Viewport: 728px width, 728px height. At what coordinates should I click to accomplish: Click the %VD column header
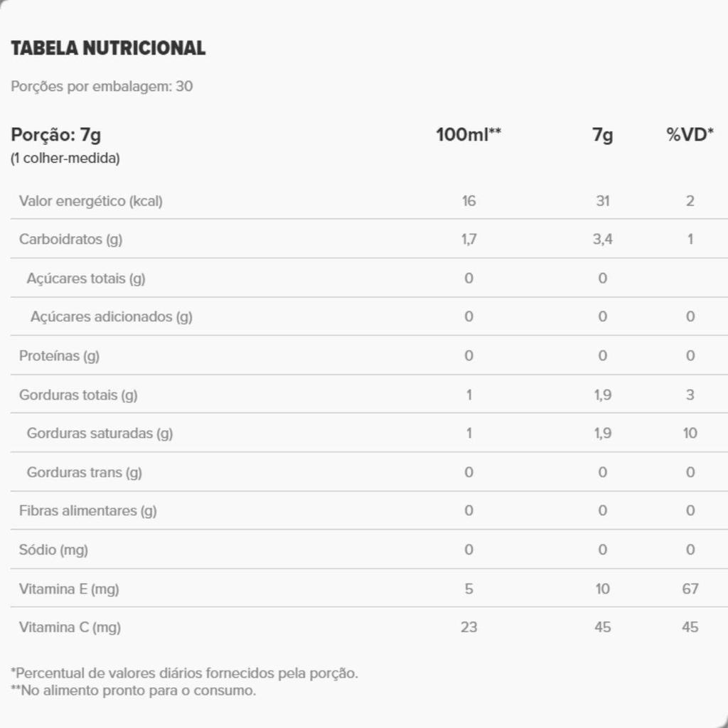(x=690, y=134)
